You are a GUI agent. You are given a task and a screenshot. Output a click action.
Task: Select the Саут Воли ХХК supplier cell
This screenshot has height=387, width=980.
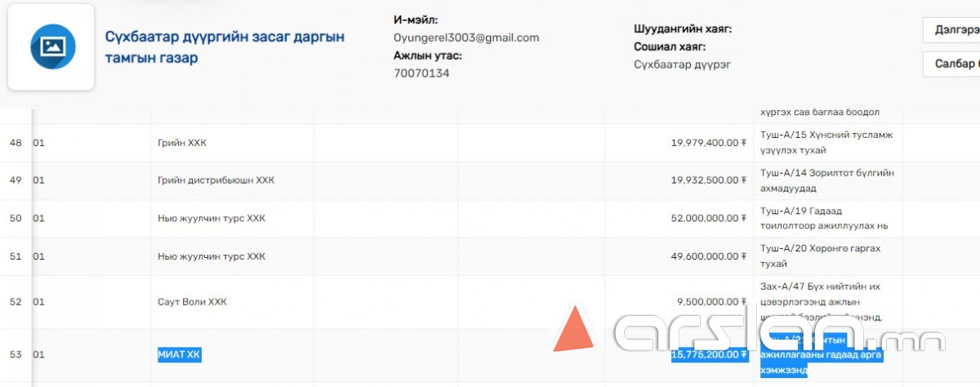192,302
